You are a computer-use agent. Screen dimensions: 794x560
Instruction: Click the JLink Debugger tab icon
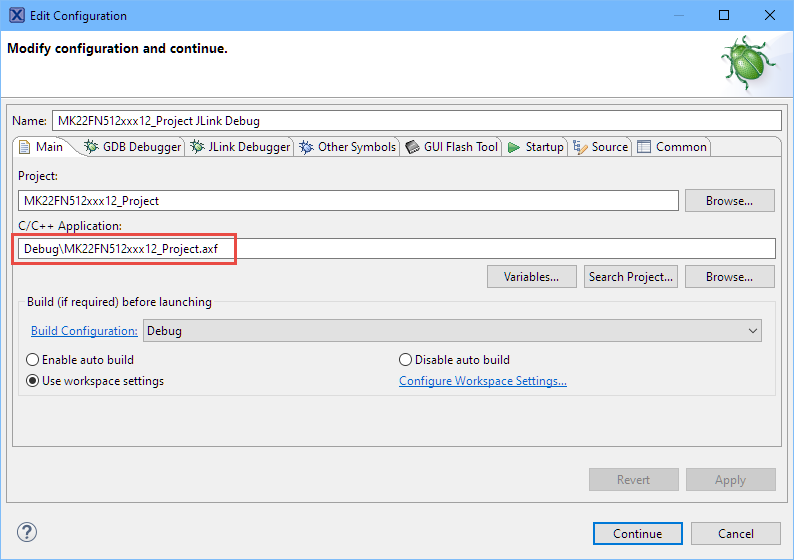pos(198,147)
